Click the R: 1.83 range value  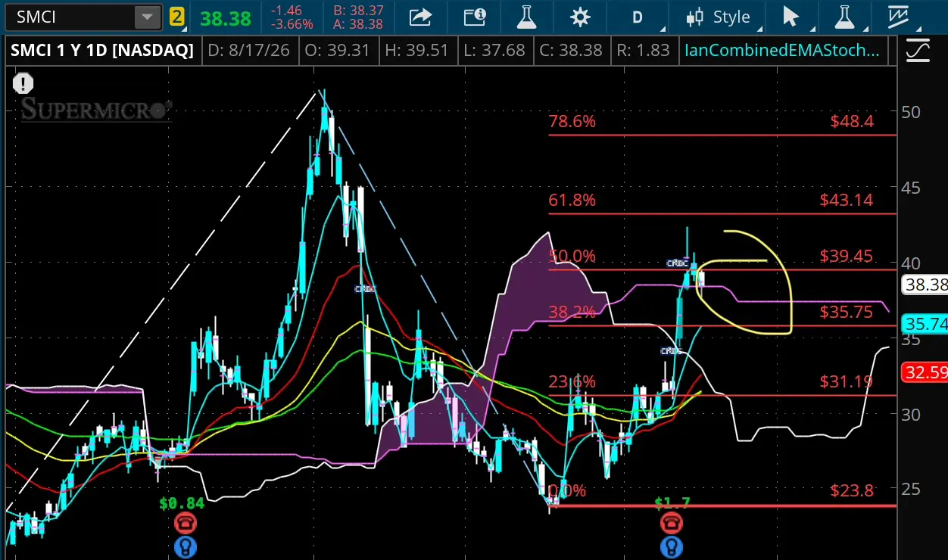[643, 51]
